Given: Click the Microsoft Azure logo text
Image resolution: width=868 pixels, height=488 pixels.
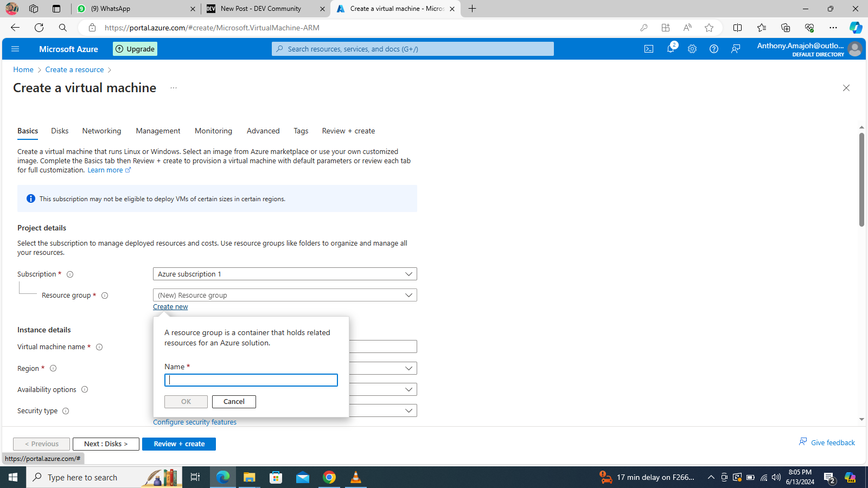Looking at the screenshot, I should pyautogui.click(x=68, y=49).
